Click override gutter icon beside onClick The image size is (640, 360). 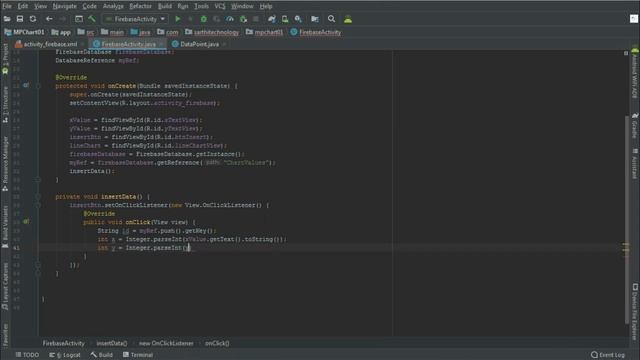click(x=26, y=222)
